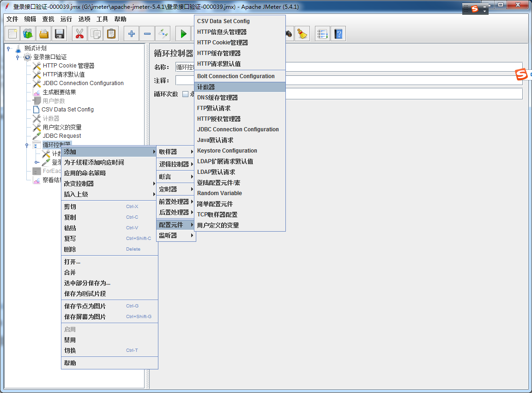Click the Clear all broom icon
The width and height of the screenshot is (532, 393).
click(x=302, y=34)
